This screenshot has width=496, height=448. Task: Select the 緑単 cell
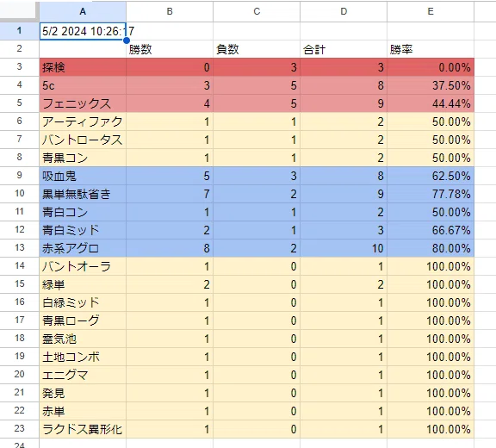click(83, 284)
